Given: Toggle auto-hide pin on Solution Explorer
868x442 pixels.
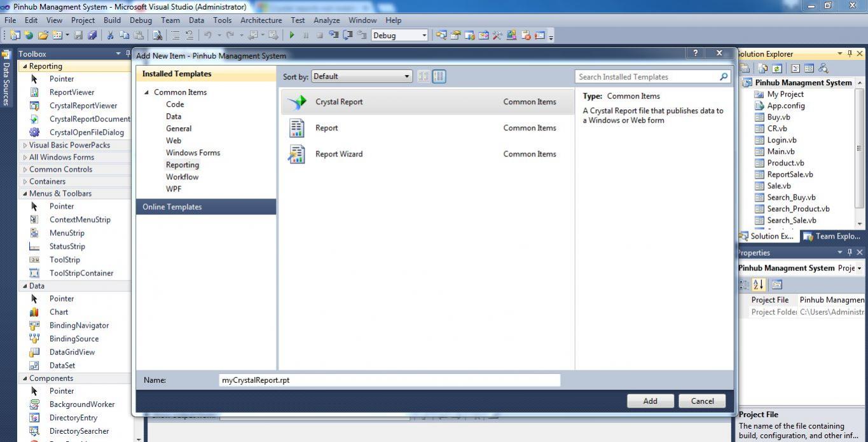Looking at the screenshot, I should (850, 54).
